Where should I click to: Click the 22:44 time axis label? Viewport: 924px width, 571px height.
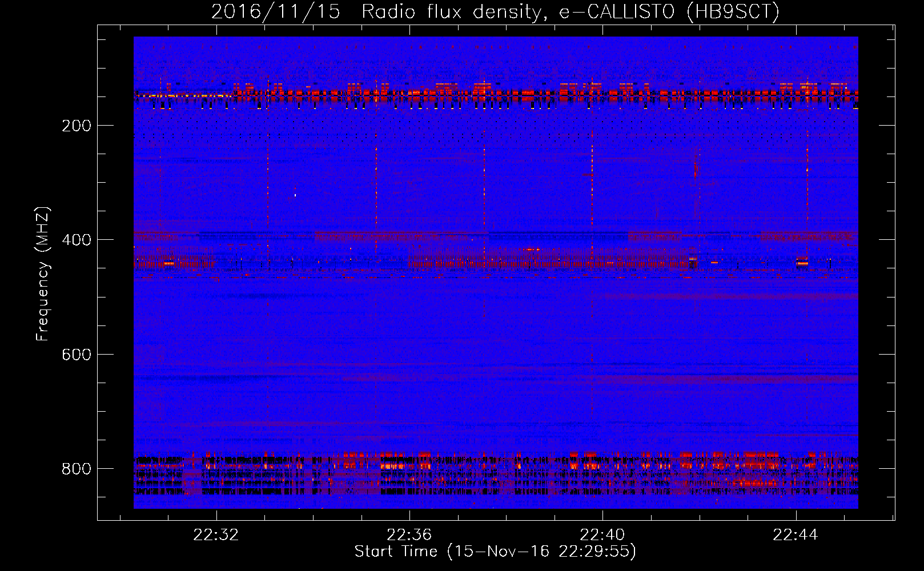pyautogui.click(x=795, y=535)
